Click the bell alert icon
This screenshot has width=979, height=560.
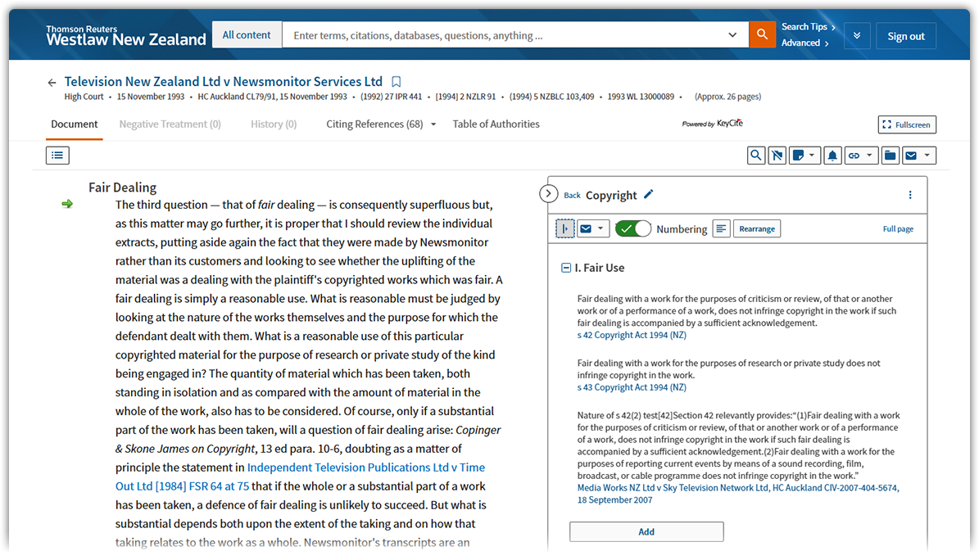point(832,156)
